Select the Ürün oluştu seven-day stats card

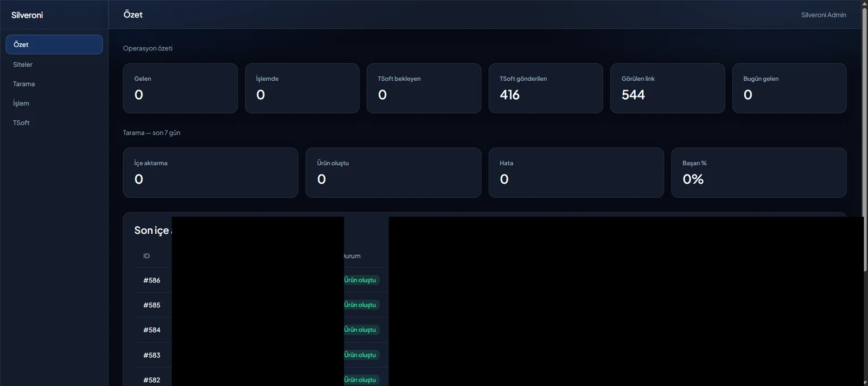(x=393, y=173)
